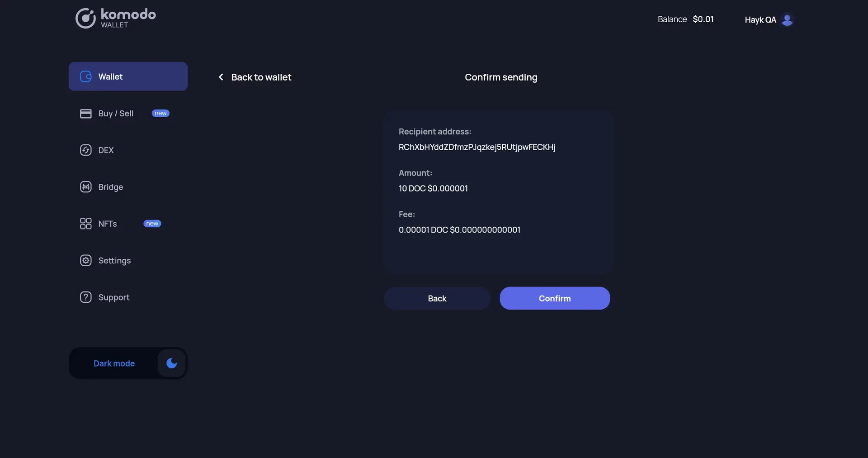The image size is (868, 458).
Task: Click the Hayk QA user avatar icon
Action: [x=788, y=19]
